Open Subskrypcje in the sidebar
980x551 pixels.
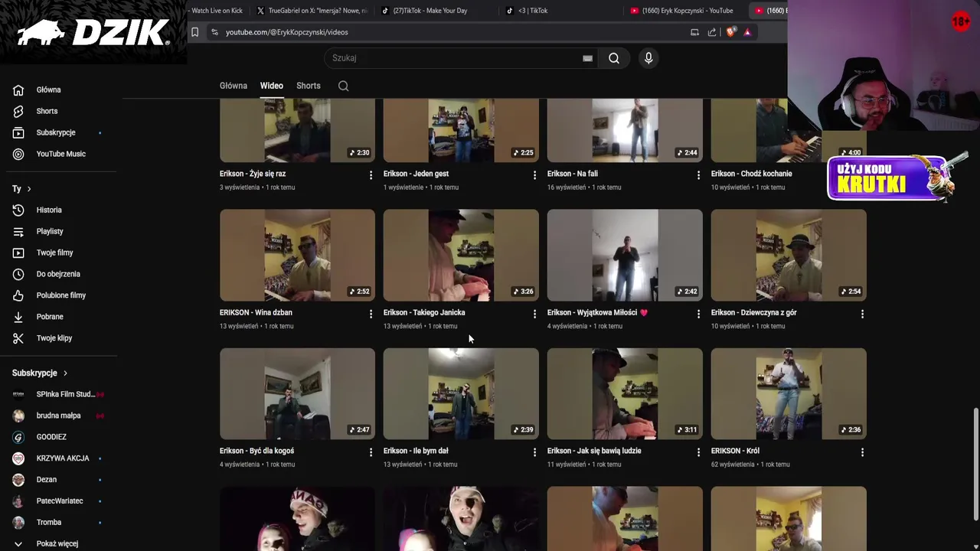click(x=55, y=132)
